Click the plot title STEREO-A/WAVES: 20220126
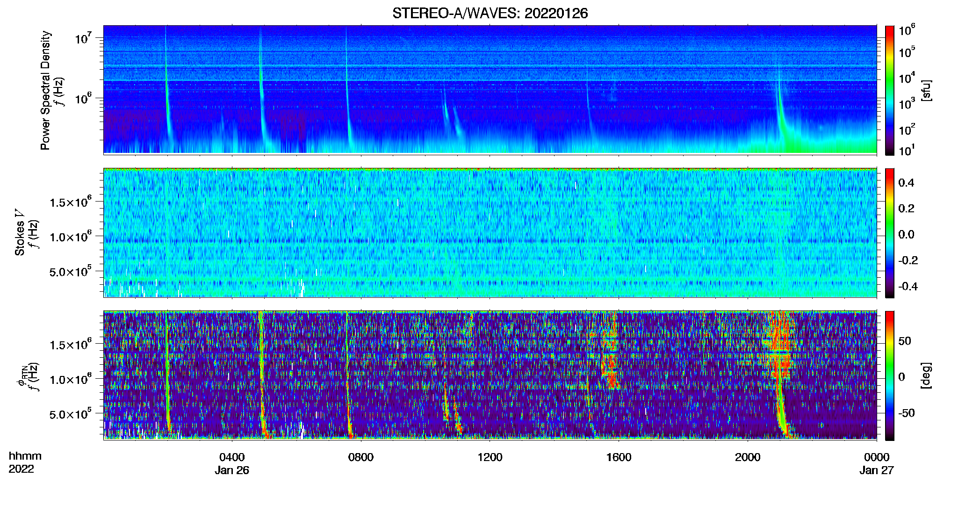This screenshot has height=505, width=980. [490, 14]
